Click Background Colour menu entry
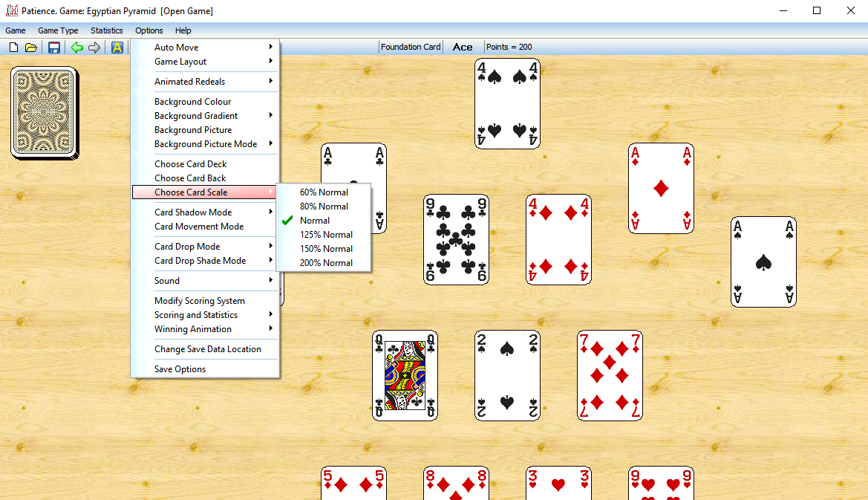The image size is (868, 500). tap(205, 101)
